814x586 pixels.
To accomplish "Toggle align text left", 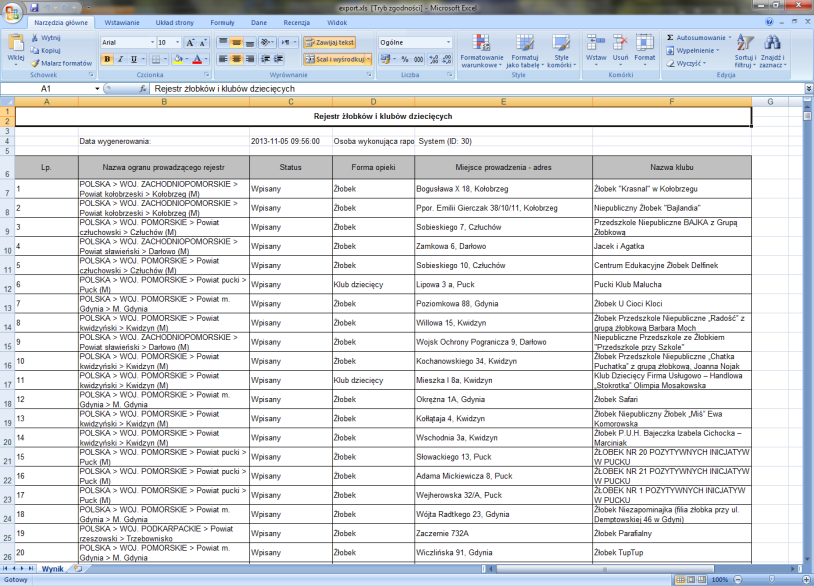I will [x=223, y=59].
